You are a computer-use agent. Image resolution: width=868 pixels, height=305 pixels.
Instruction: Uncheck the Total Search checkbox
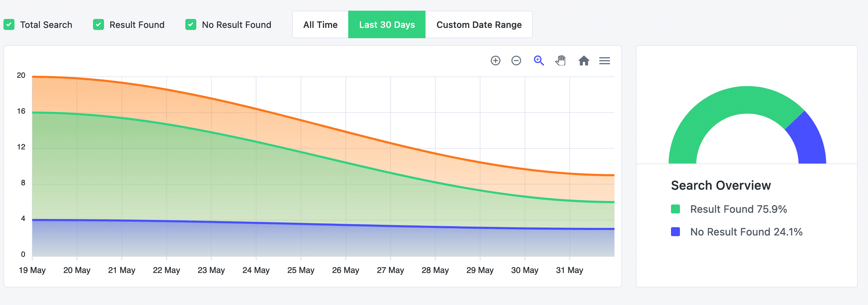tap(9, 25)
